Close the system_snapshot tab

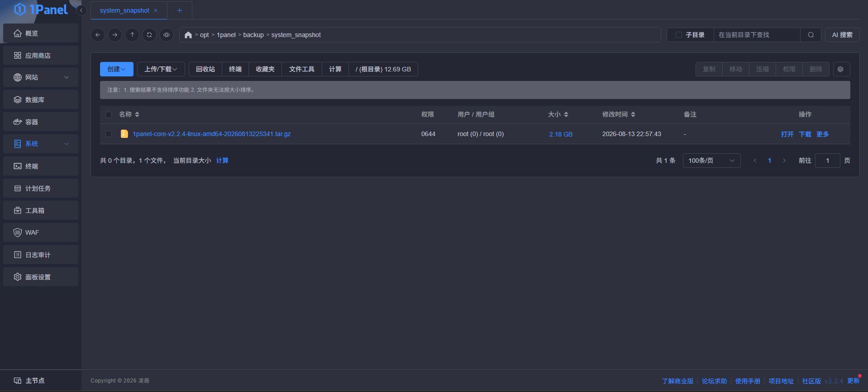coord(156,10)
